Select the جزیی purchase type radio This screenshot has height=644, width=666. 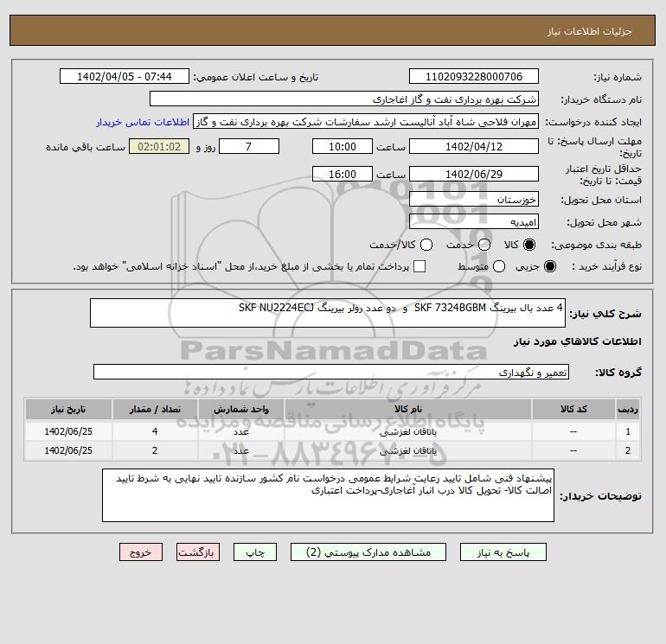coord(549,266)
